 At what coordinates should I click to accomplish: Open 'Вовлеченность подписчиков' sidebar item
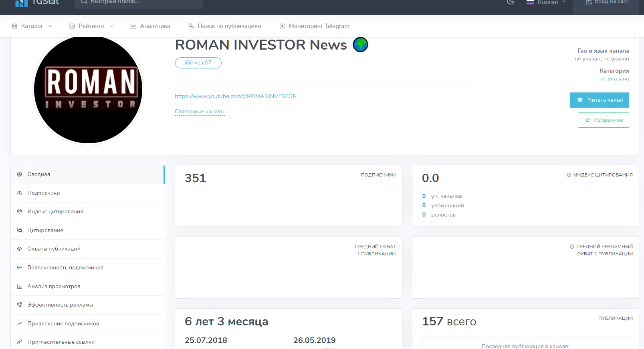coord(87,268)
